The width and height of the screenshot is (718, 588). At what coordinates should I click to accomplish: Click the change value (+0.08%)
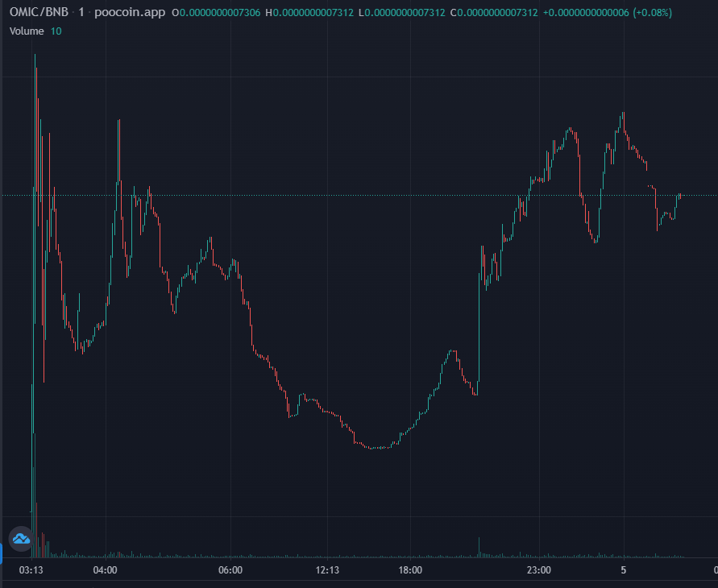[653, 13]
